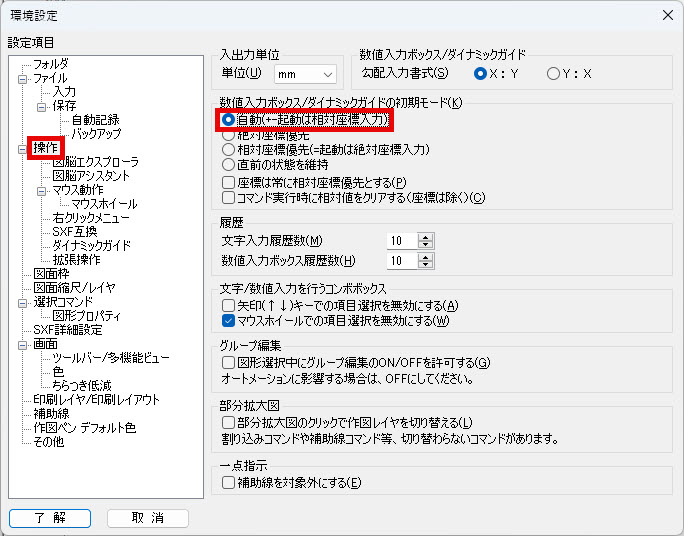
Task: Open ツールバー/多機能ビュー settings page
Action: [110, 357]
